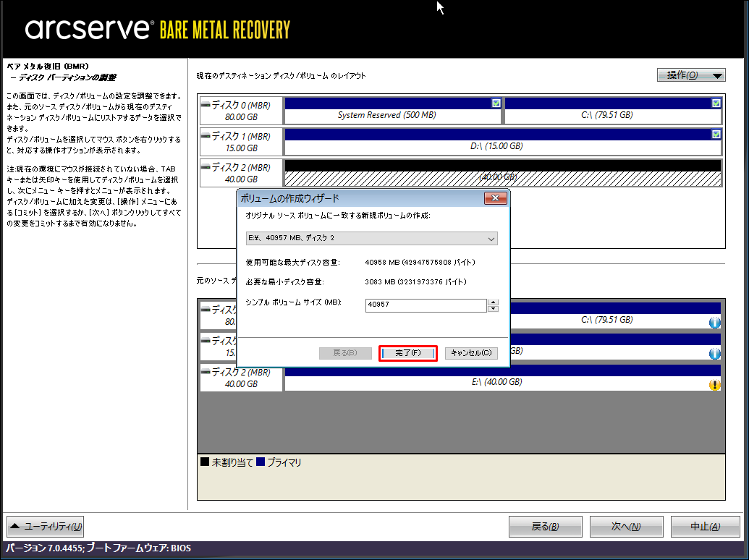This screenshot has width=749, height=560.
Task: Toggle the System Reserved (500 MB) volume checkbox
Action: point(496,103)
